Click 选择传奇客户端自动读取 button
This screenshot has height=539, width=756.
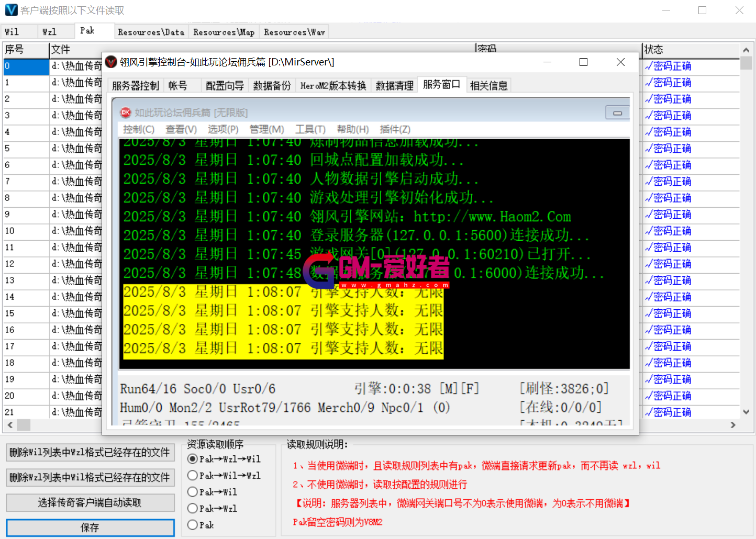click(x=90, y=503)
